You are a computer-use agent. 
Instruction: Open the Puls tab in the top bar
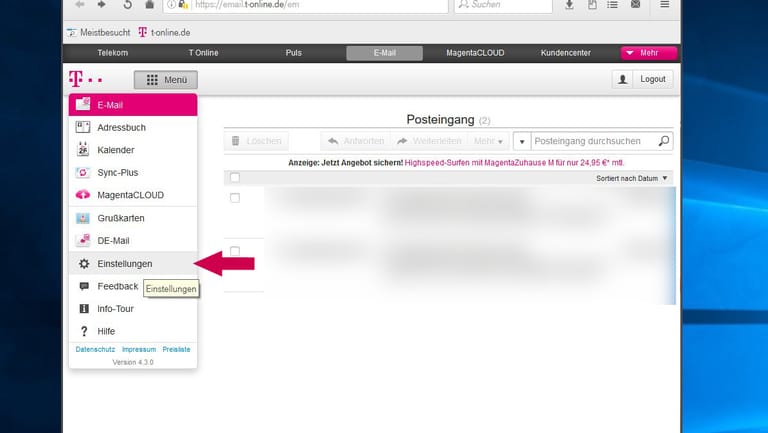pyautogui.click(x=294, y=53)
